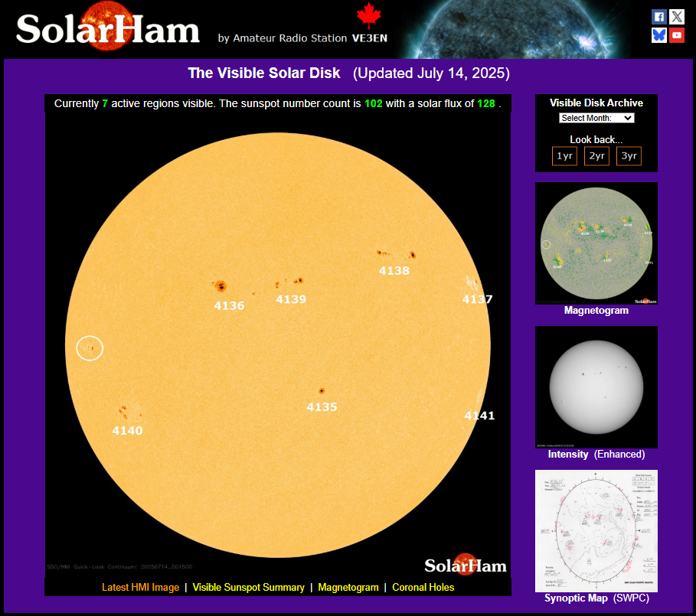Viewport: 696px width, 616px height.
Task: Open the Magnetogram link below the disk
Action: tap(348, 588)
